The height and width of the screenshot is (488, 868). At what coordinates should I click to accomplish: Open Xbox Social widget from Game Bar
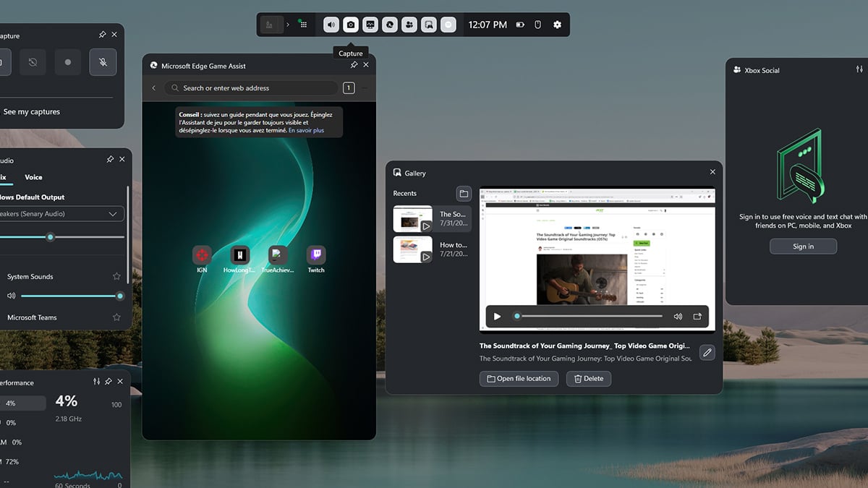(409, 25)
